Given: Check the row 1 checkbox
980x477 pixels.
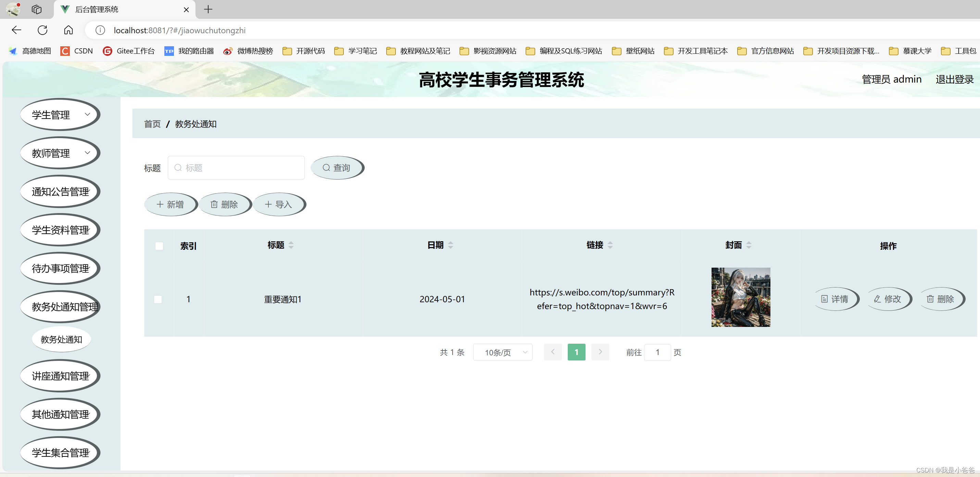Looking at the screenshot, I should (x=158, y=299).
